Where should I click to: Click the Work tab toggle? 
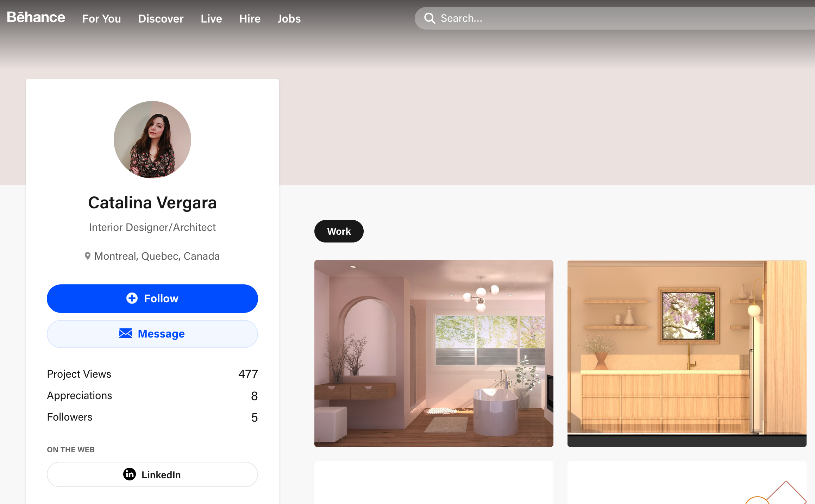[339, 231]
